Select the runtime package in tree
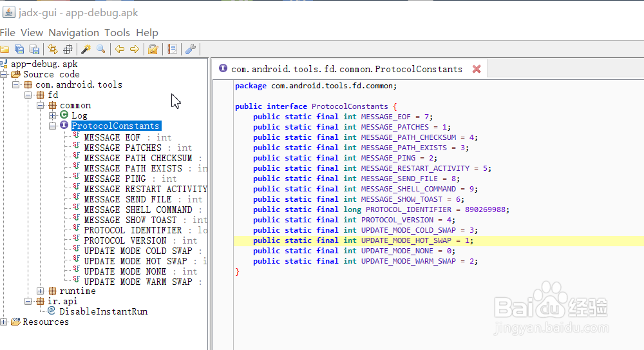This screenshot has height=350, width=644. (x=78, y=291)
